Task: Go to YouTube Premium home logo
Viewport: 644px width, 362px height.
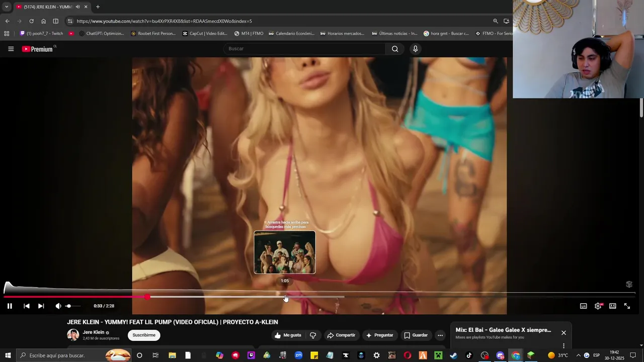Action: tap(37, 49)
